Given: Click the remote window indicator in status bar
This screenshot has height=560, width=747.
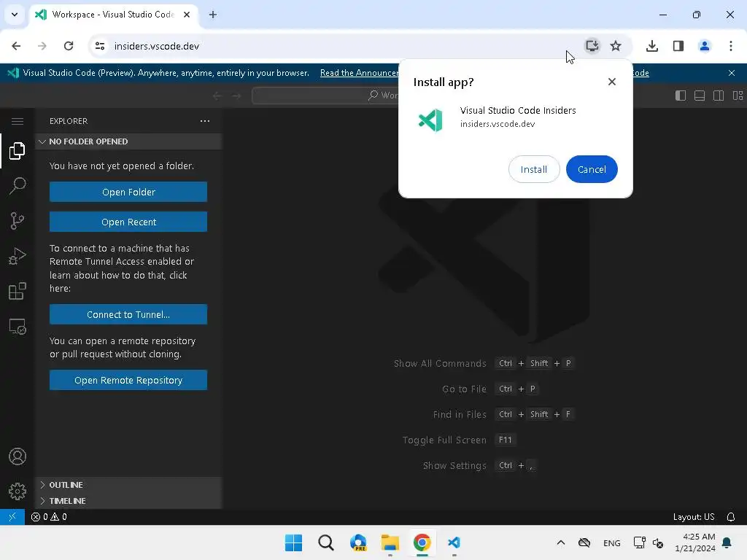Looking at the screenshot, I should [12, 517].
